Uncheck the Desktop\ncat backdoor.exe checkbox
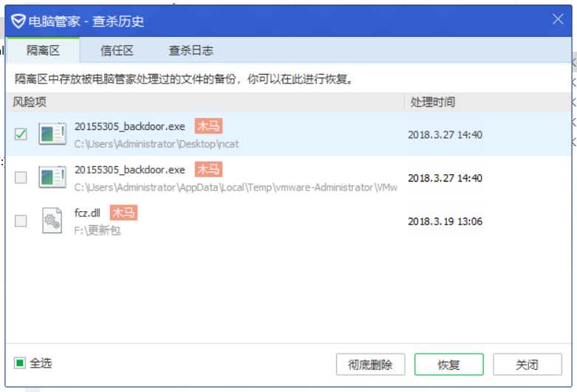This screenshot has width=577, height=392. (21, 134)
